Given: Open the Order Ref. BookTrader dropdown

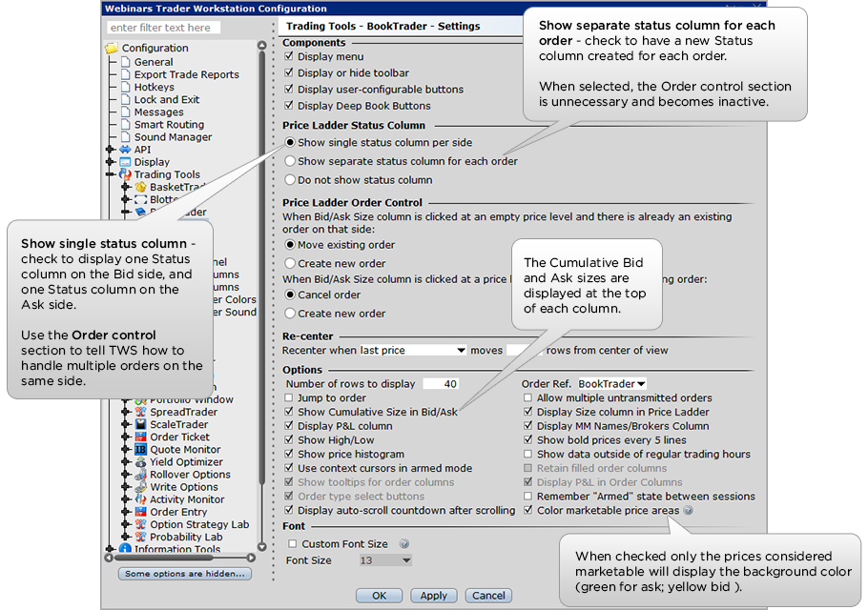Looking at the screenshot, I should point(611,384).
